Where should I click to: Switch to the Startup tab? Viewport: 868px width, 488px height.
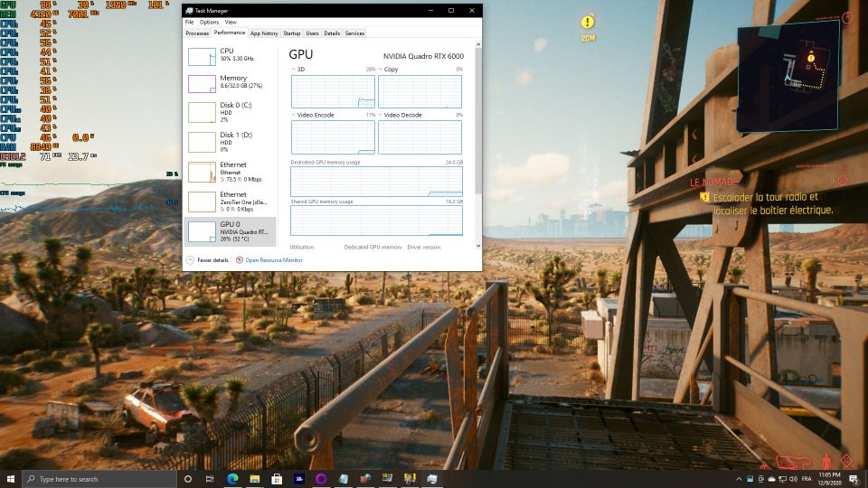(x=291, y=33)
